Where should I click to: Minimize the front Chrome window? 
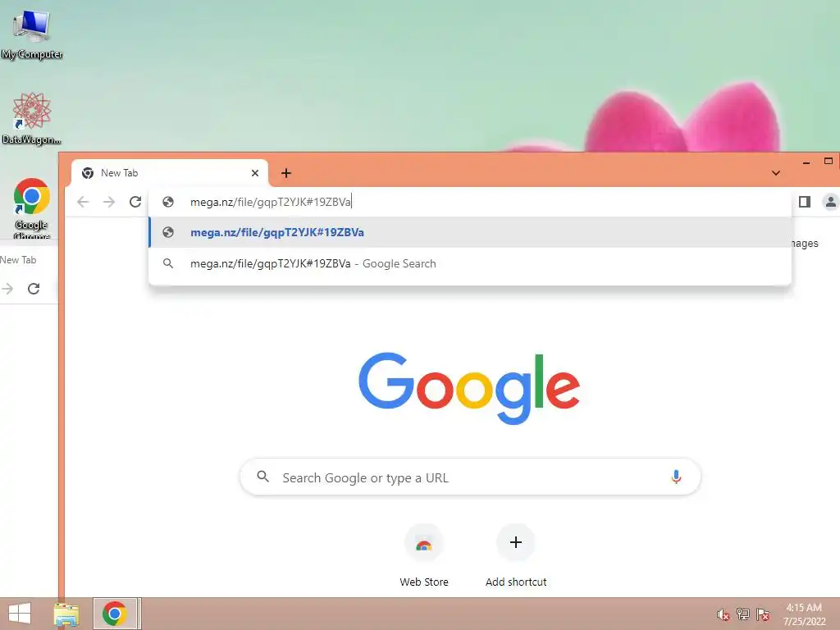click(x=806, y=162)
